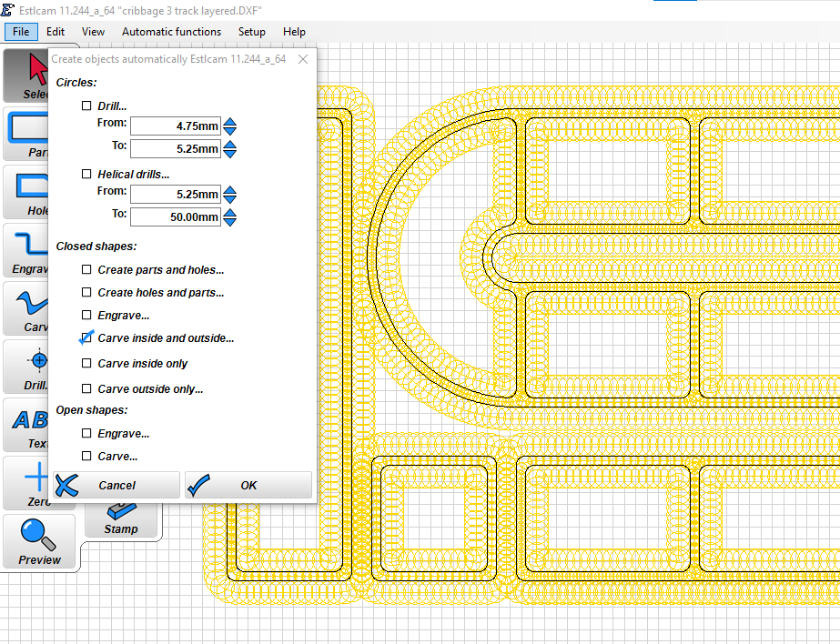
Task: Cancel the automatic object creation
Action: pos(116,485)
